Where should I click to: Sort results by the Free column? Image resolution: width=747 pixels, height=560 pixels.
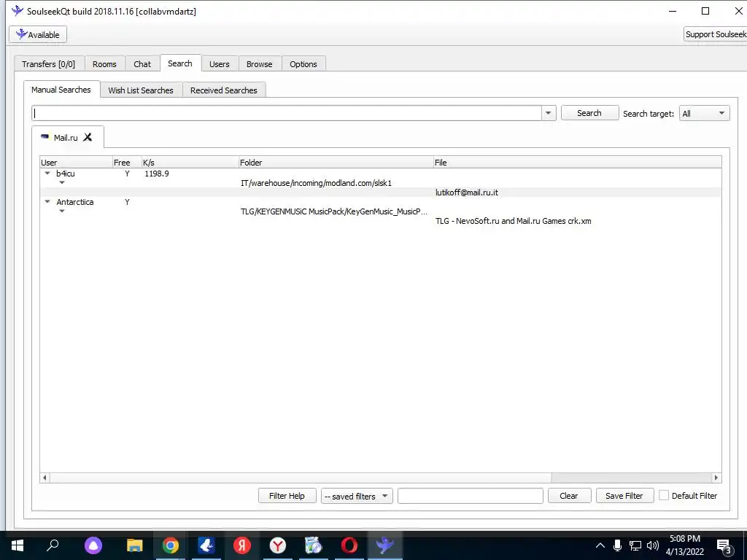tap(127, 163)
